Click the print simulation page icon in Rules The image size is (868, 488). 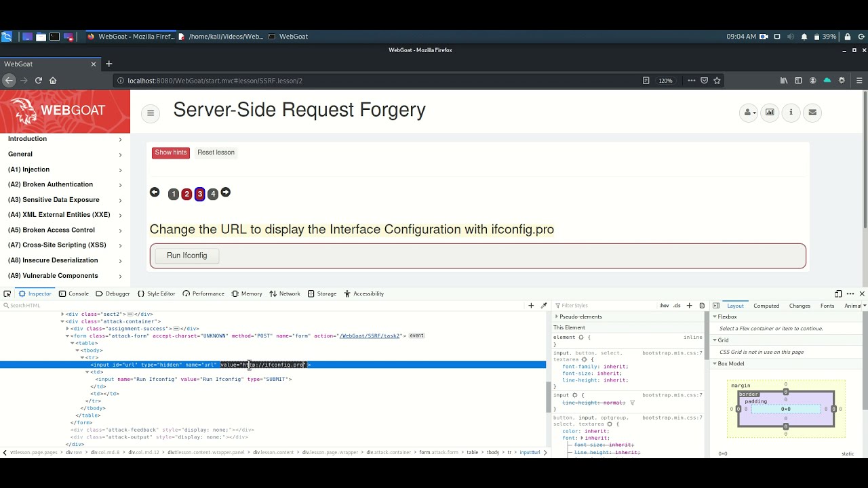tap(702, 306)
